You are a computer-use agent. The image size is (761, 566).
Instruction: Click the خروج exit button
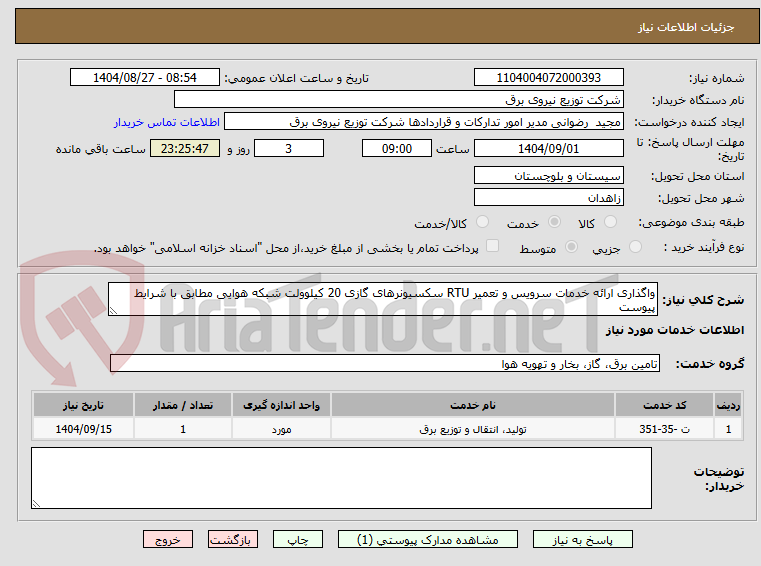click(167, 539)
